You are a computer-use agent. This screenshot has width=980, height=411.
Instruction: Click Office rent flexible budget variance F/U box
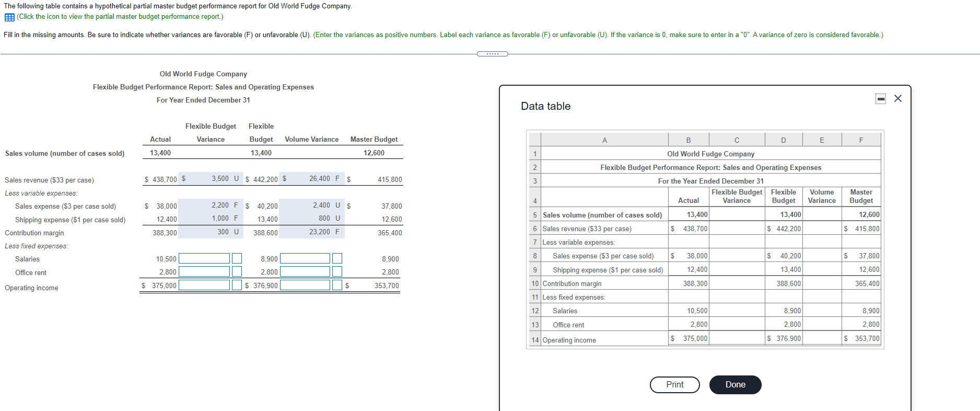pyautogui.click(x=237, y=271)
